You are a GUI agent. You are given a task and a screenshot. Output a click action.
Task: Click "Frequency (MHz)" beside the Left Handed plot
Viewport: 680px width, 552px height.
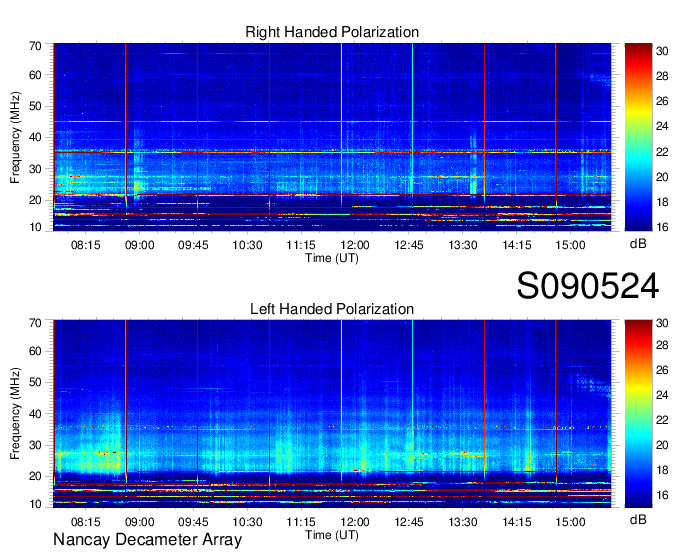pos(15,414)
